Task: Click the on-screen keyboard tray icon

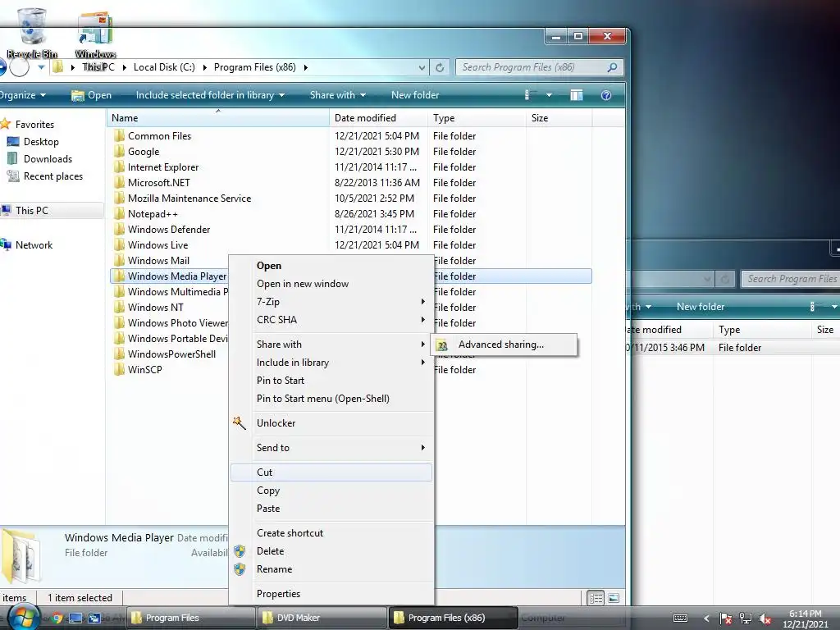Action: (x=680, y=619)
